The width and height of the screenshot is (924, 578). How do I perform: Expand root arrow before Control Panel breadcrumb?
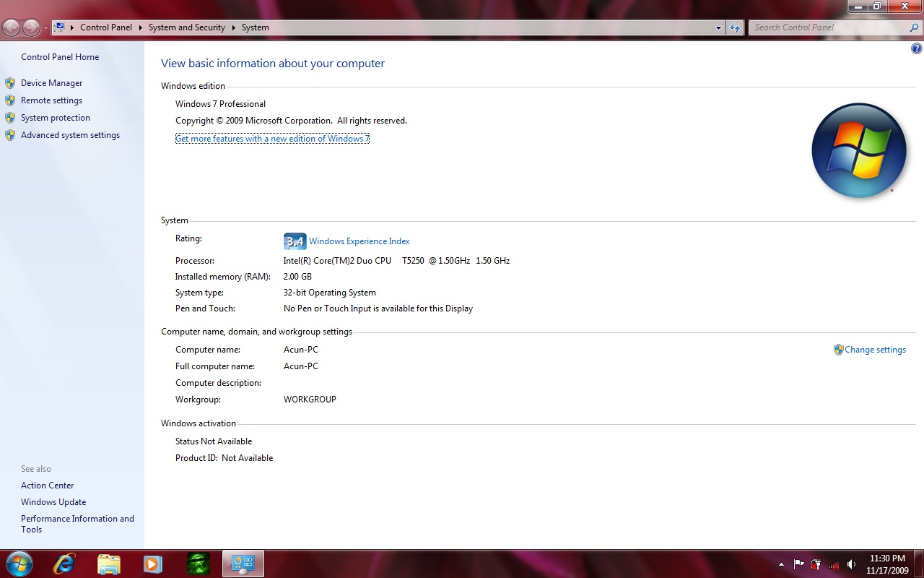click(72, 27)
